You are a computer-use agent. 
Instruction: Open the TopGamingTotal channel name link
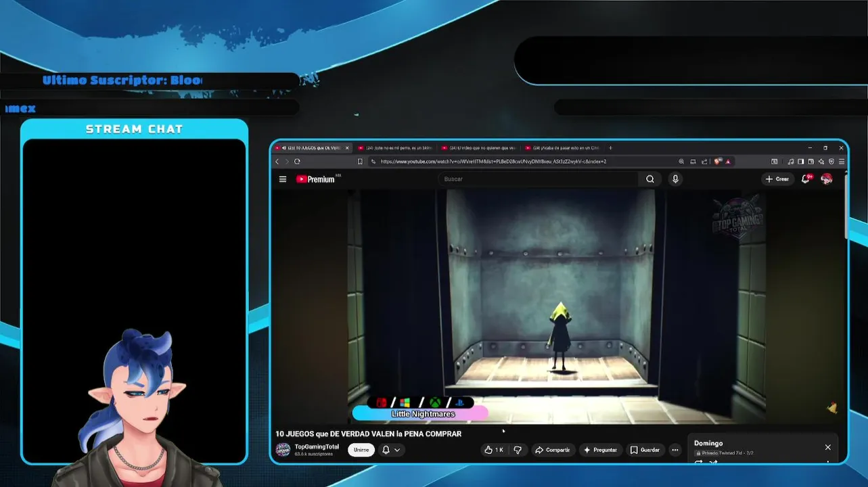coord(317,446)
